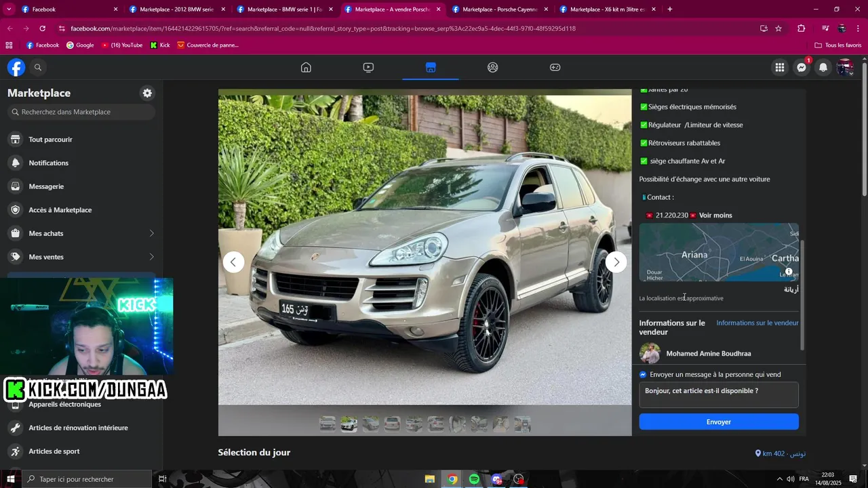Click the listing description panel scrollbar
The image size is (868, 488).
coord(803,295)
